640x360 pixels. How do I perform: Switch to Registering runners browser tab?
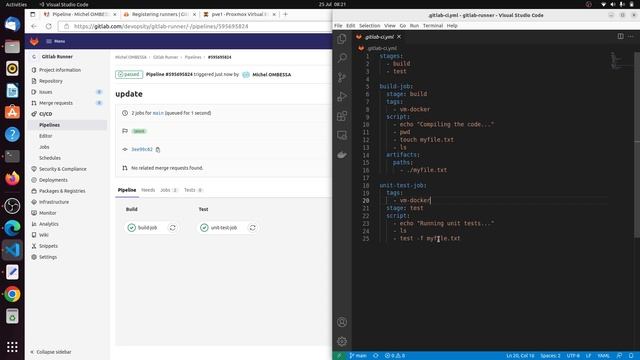tap(160, 14)
